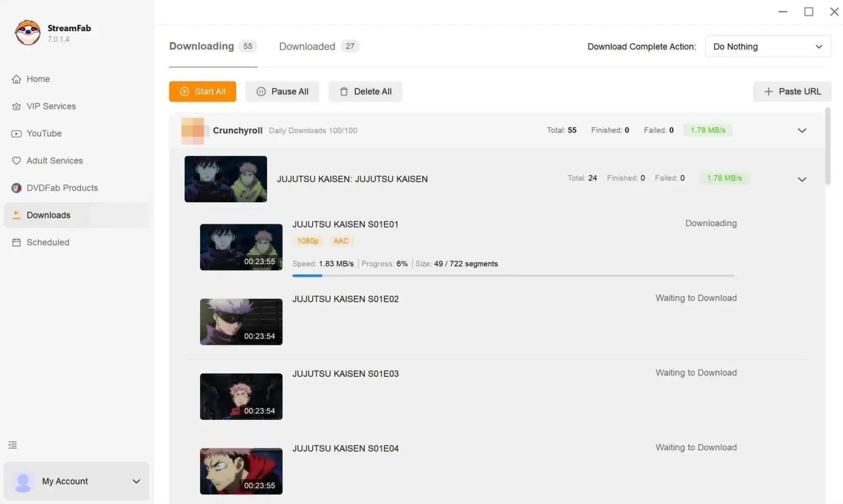Click the Adult Services heart icon
843x504 pixels.
pos(16,161)
